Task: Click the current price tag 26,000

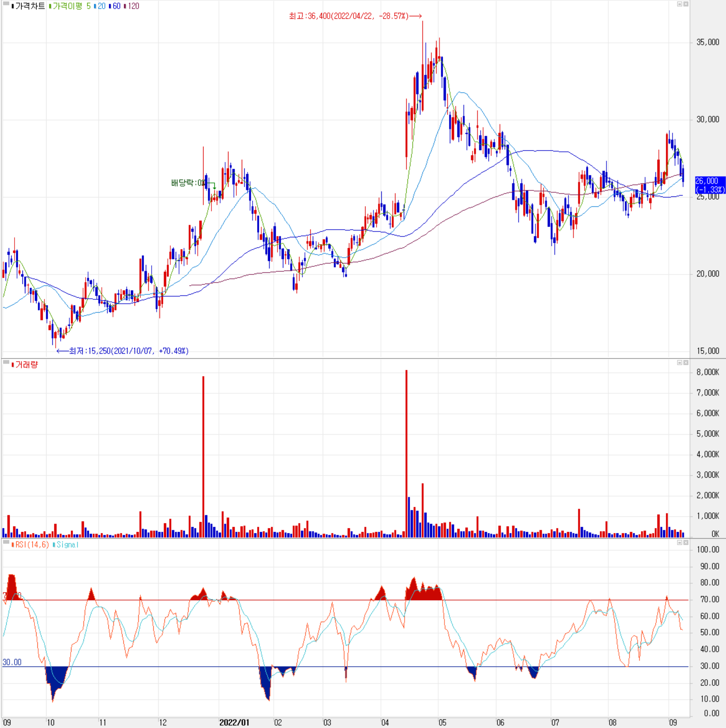Action: [x=710, y=185]
